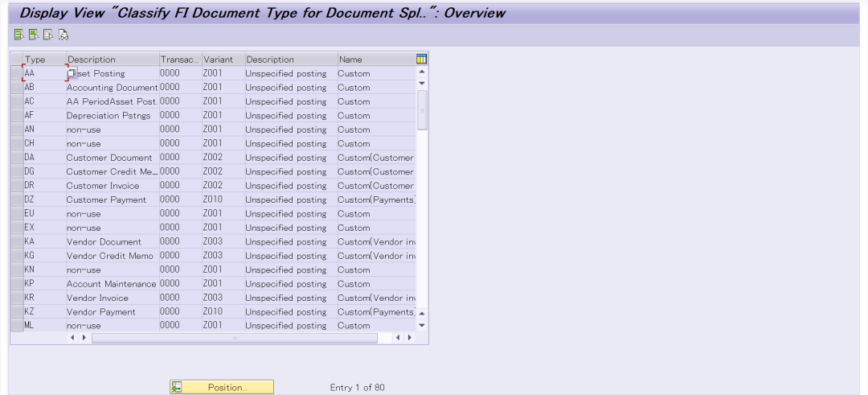Viewport: 868px width, 395px height.
Task: Select the 'Customer Document' cell
Action: click(x=113, y=158)
